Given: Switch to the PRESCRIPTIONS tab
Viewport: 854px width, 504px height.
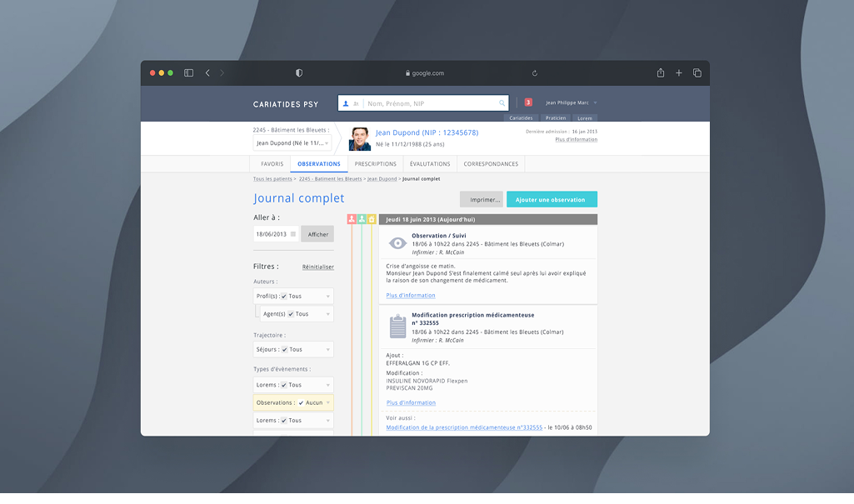Looking at the screenshot, I should point(375,164).
